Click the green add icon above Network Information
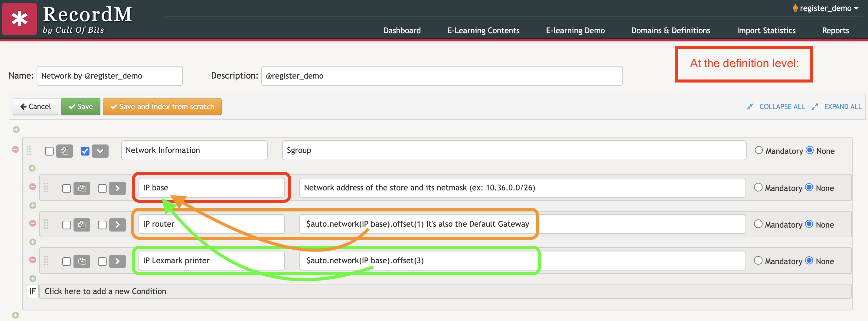Screen dimensions: 868x321 (x=16, y=130)
